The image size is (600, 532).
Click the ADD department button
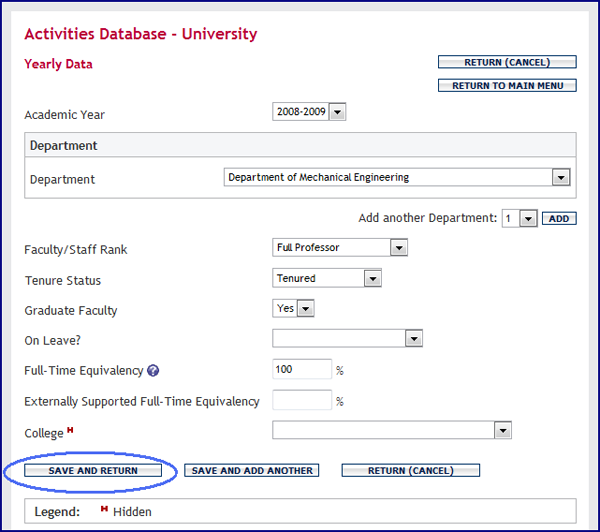pyautogui.click(x=559, y=219)
